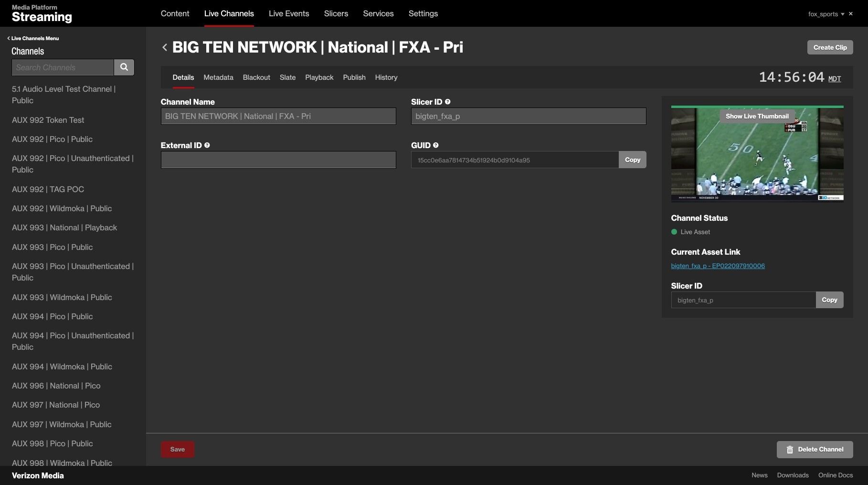Select AUX 993 | National | Playback channel
868x485 pixels.
coord(64,227)
